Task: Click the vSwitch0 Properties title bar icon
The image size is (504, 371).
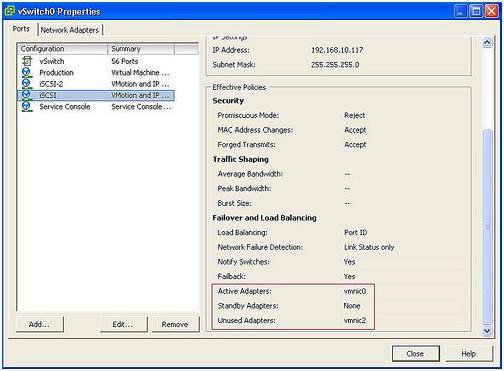Action: coord(10,11)
